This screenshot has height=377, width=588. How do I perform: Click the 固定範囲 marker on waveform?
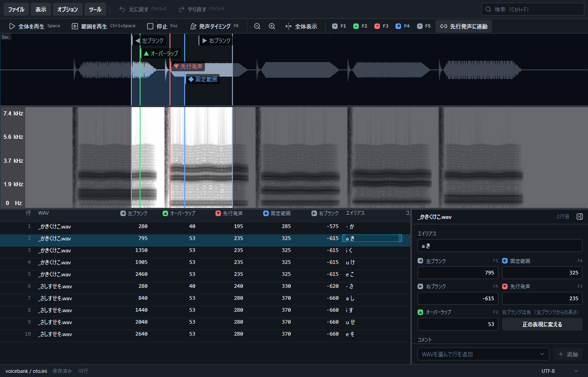(203, 79)
